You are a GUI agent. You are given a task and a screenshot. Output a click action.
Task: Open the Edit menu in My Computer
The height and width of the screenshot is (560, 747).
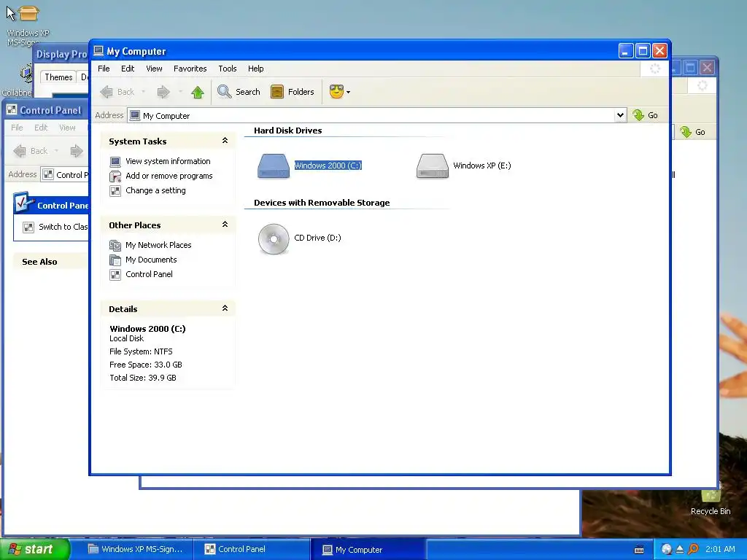pyautogui.click(x=128, y=69)
